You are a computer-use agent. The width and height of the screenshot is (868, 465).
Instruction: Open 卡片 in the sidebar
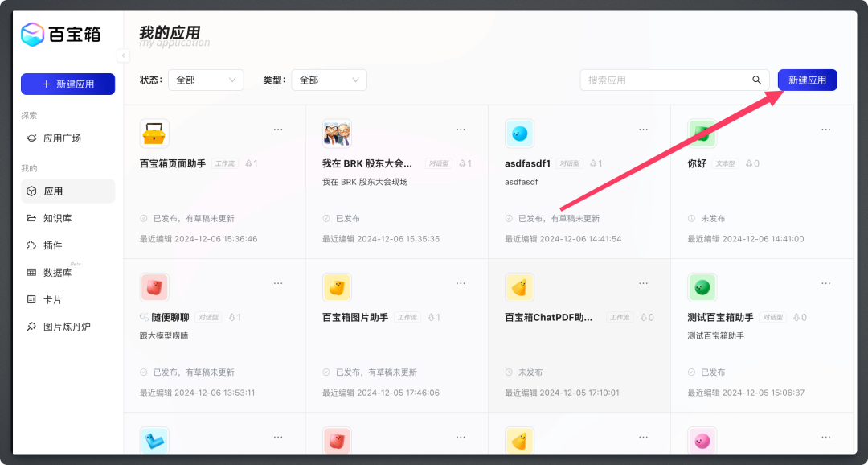tap(68, 300)
